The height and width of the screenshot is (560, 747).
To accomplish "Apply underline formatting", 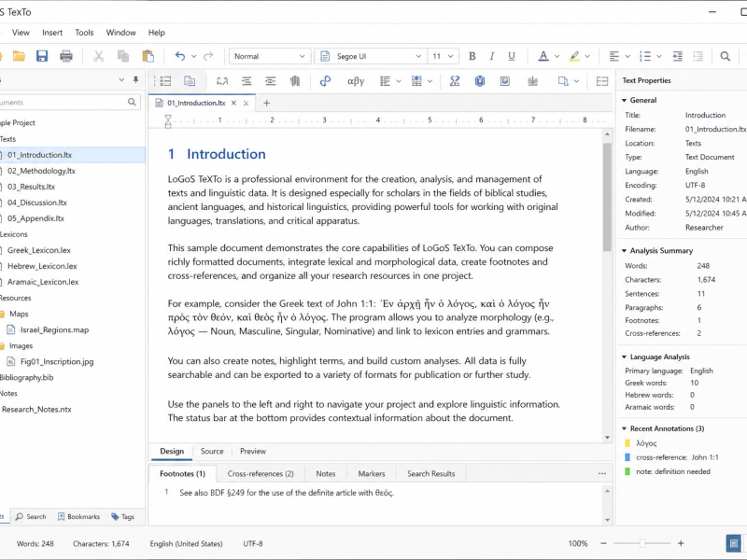I will [x=511, y=56].
